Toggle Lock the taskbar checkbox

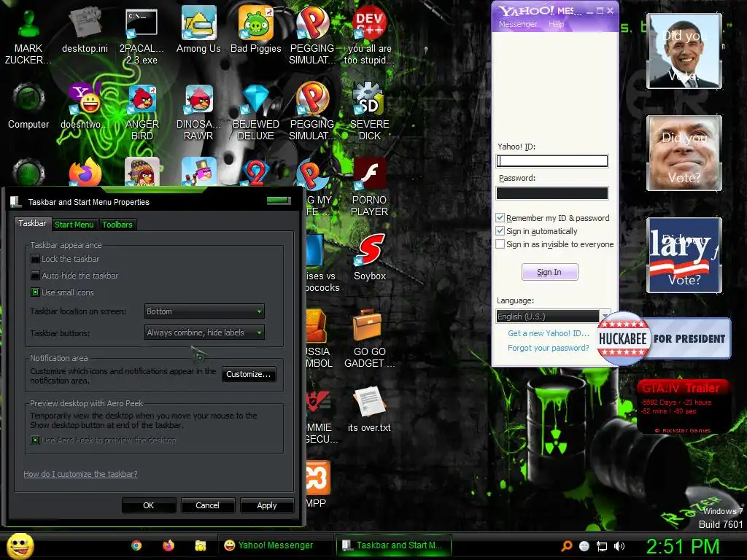(35, 259)
